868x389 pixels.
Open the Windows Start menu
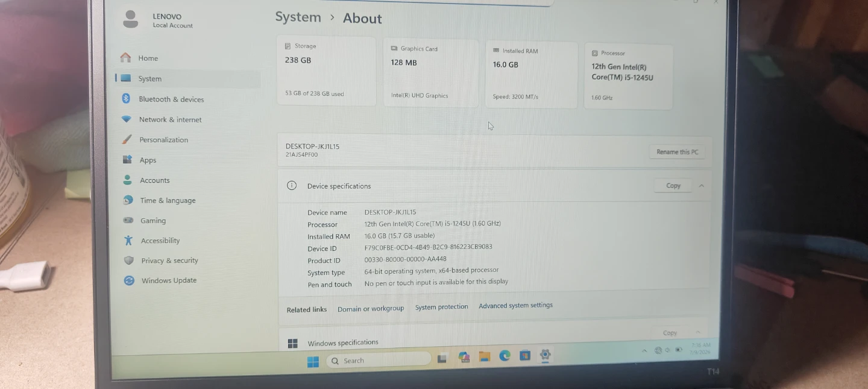coord(313,361)
